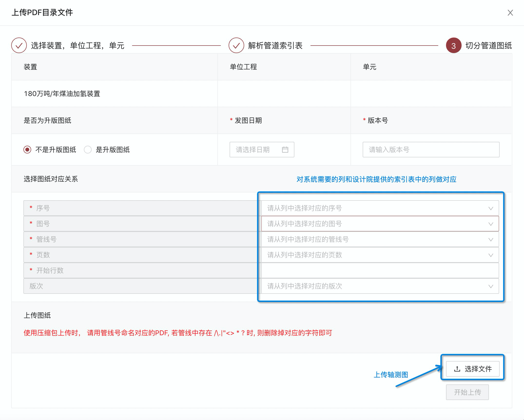This screenshot has height=420, width=524.
Task: Open the 序号 column dropdown
Action: (380, 208)
